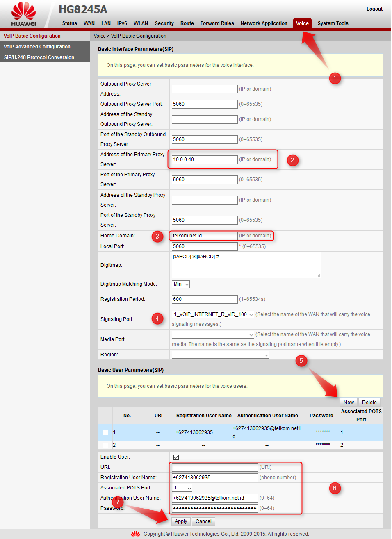Focus the Password field
The height and width of the screenshot is (539, 392).
coord(215,508)
